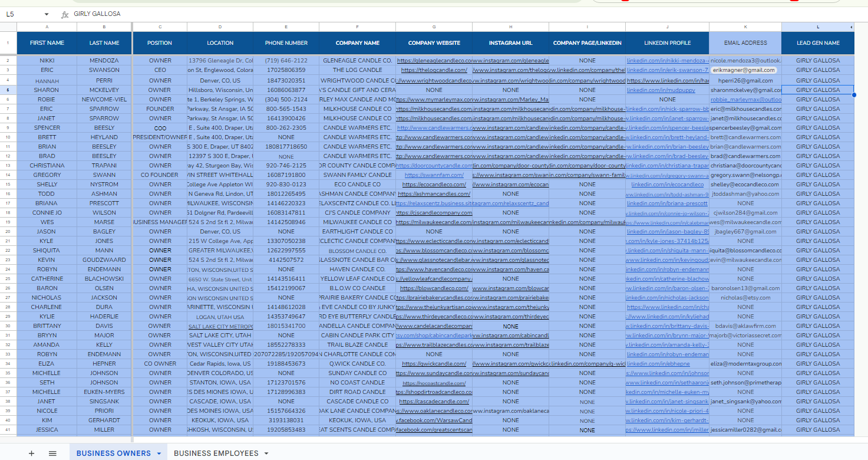Expand hidden columns arrow beside column L

[851, 27]
